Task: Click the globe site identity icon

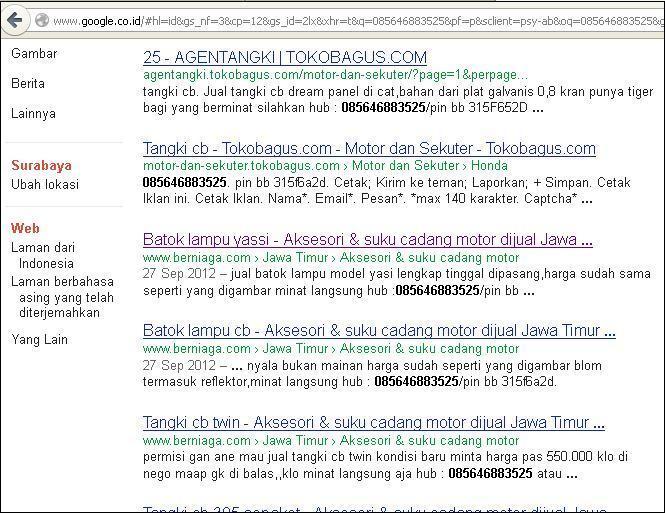Action: tap(42, 20)
